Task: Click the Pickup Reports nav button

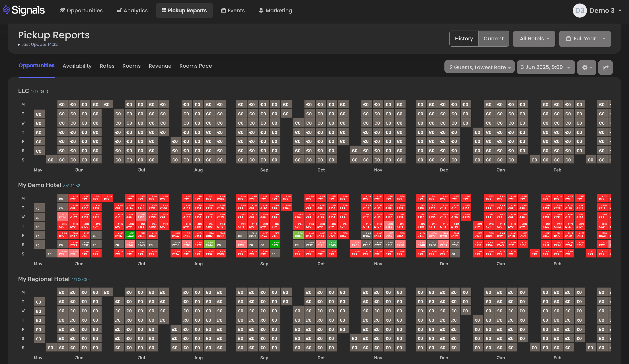Action: [x=184, y=11]
